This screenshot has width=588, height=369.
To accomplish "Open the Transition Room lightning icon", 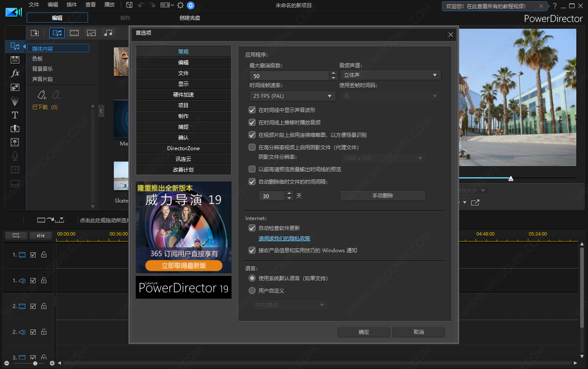I will point(15,129).
